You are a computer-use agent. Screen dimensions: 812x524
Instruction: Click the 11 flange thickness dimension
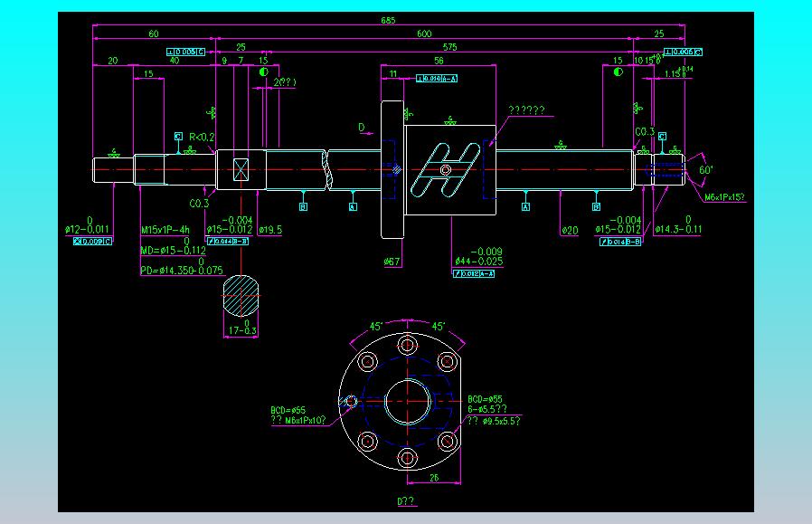tap(393, 74)
